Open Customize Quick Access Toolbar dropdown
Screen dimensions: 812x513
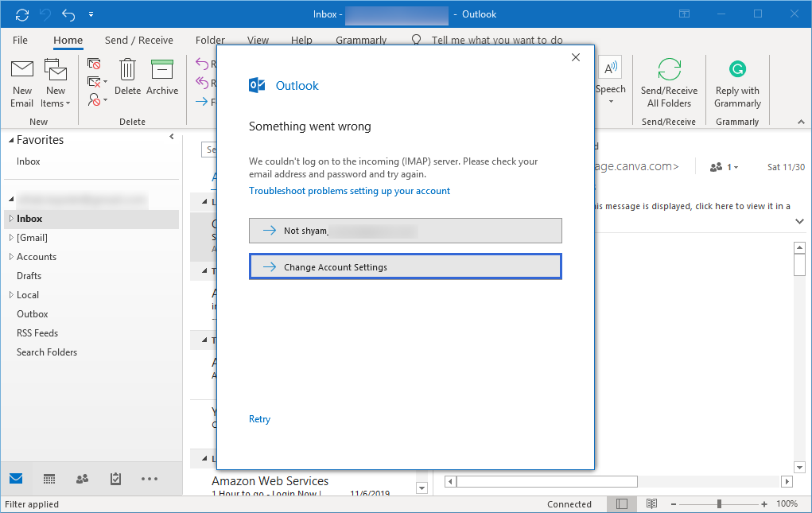click(91, 14)
